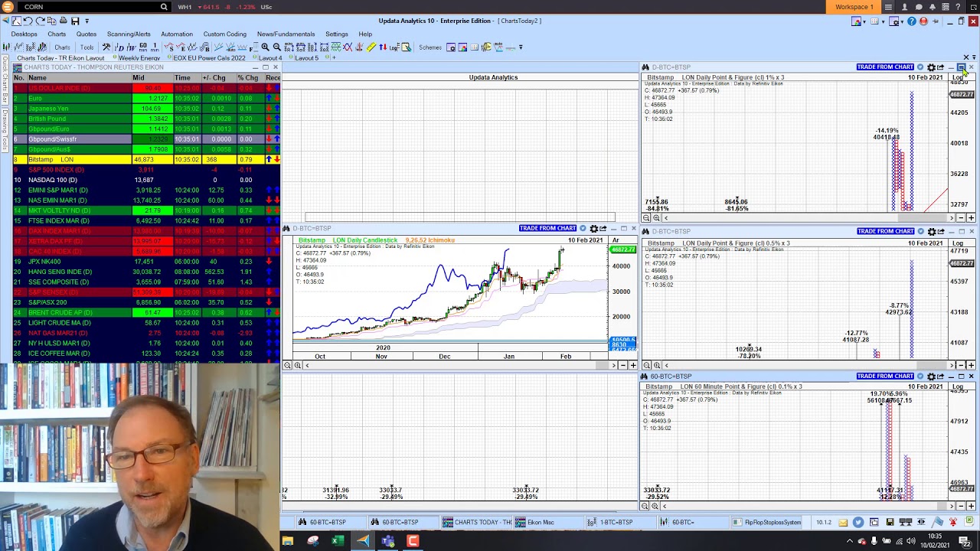Click the blue question mark help icon

pos(912,21)
